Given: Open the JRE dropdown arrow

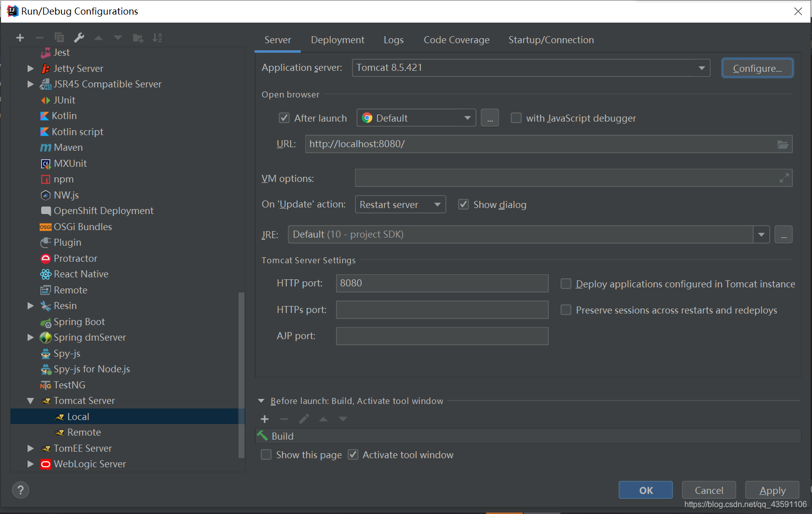Looking at the screenshot, I should 761,235.
